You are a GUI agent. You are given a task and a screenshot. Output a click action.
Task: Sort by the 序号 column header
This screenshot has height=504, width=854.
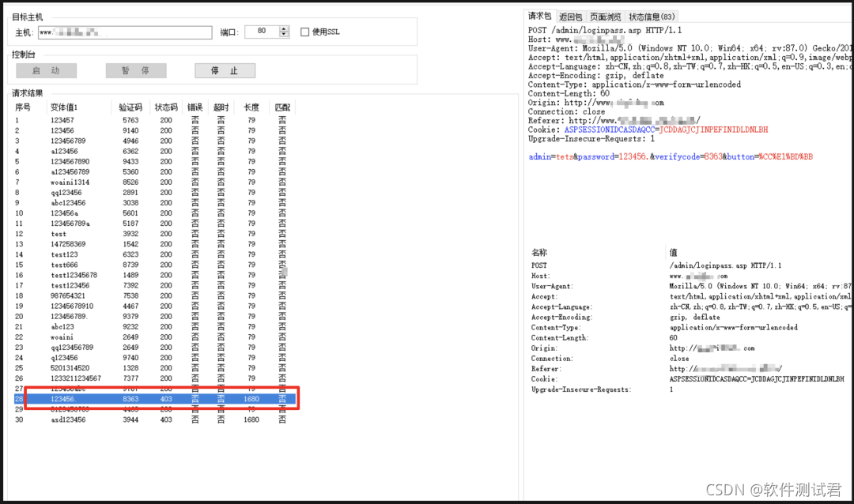(x=28, y=107)
